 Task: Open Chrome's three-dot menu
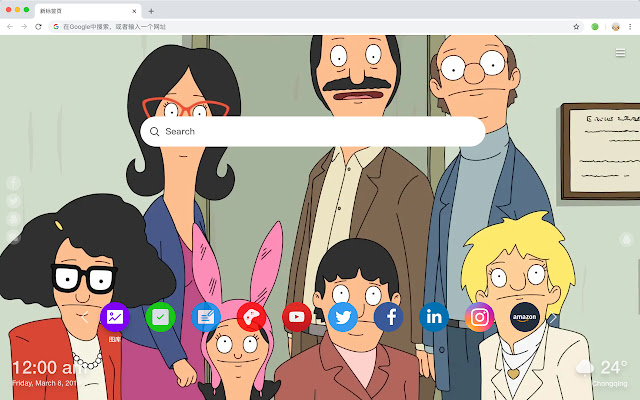click(629, 26)
